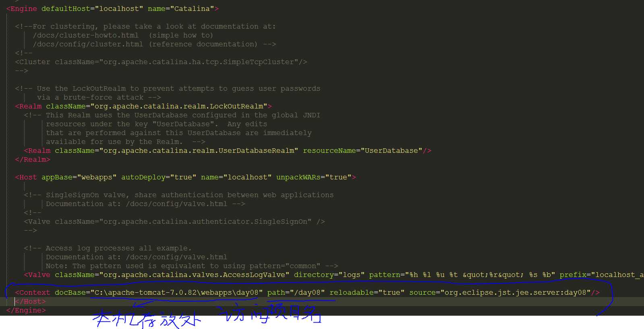Click the resourceName="UserDatabase" attribute

[362, 150]
